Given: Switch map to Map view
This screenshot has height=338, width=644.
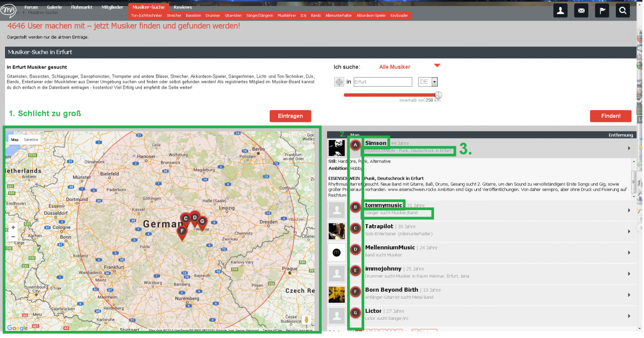Looking at the screenshot, I should pyautogui.click(x=15, y=140).
